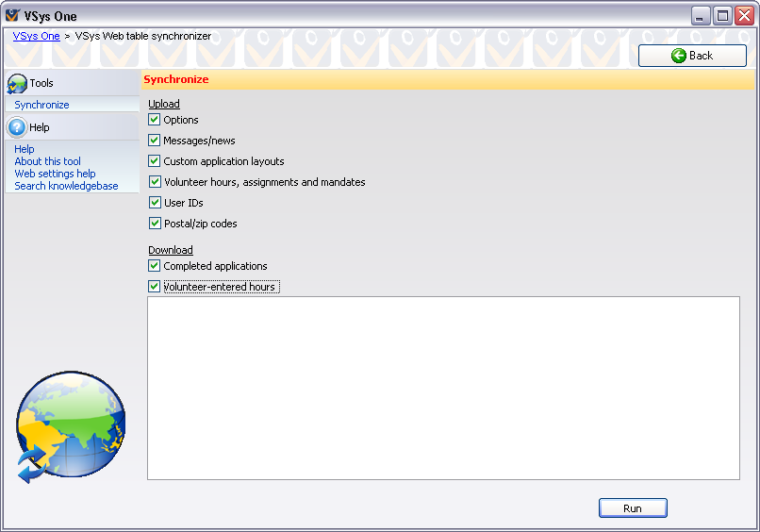The image size is (760, 532).
Task: Click the Back button
Action: tap(692, 56)
